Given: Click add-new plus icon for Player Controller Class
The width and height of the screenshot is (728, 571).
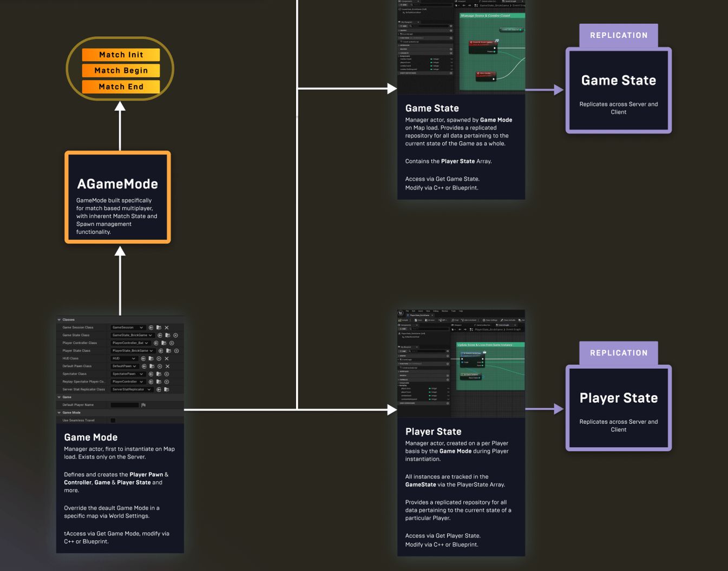Looking at the screenshot, I should [x=172, y=343].
